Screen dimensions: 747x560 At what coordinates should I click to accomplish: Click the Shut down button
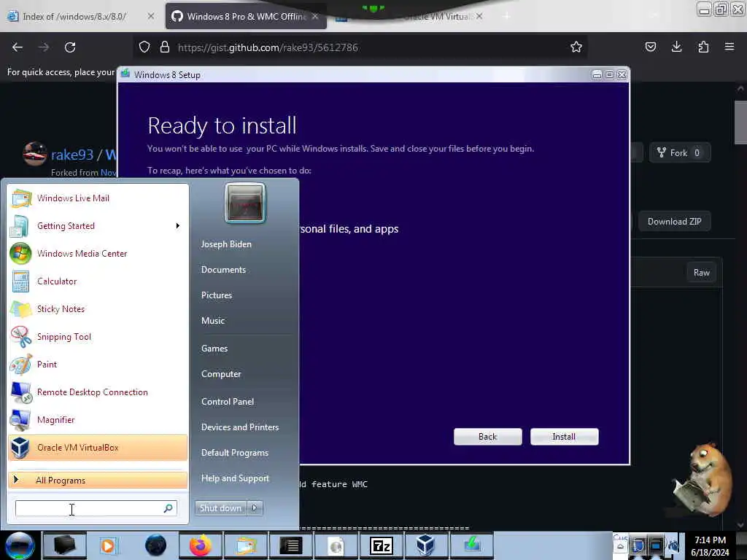(x=220, y=508)
